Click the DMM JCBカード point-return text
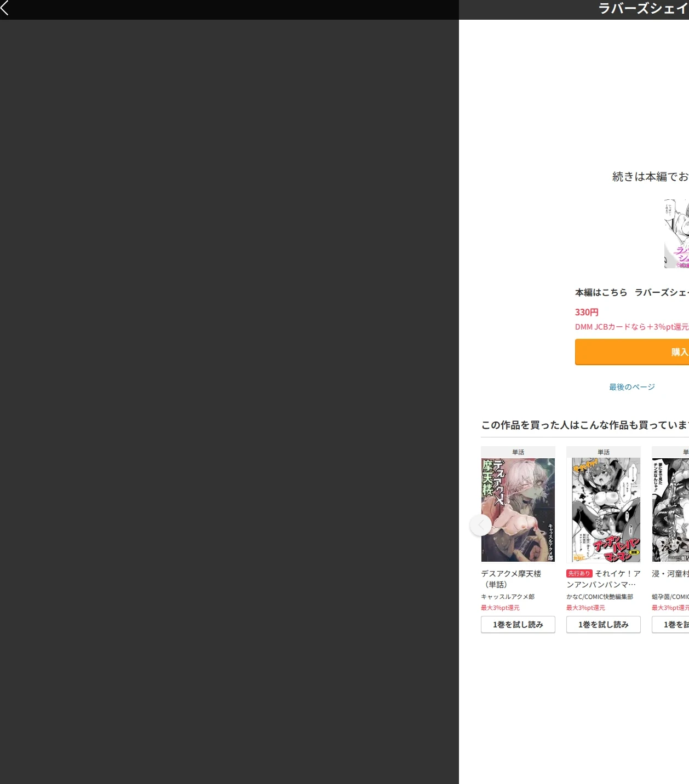Image resolution: width=689 pixels, height=784 pixels. pos(632,327)
